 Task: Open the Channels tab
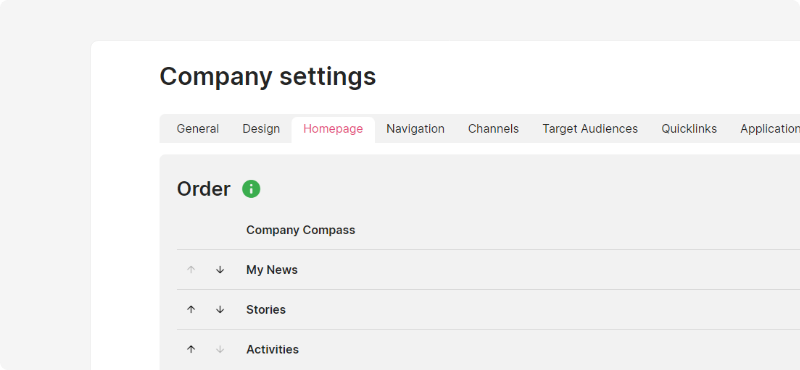tap(493, 129)
